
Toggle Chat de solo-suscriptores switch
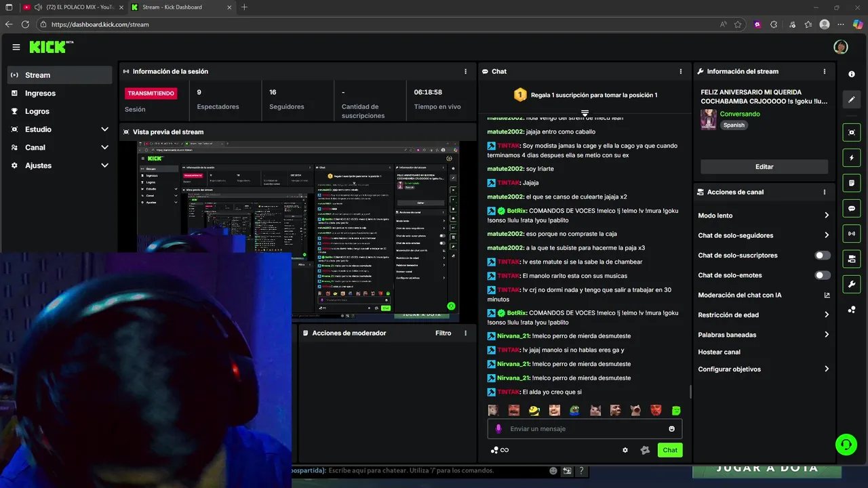coord(823,256)
